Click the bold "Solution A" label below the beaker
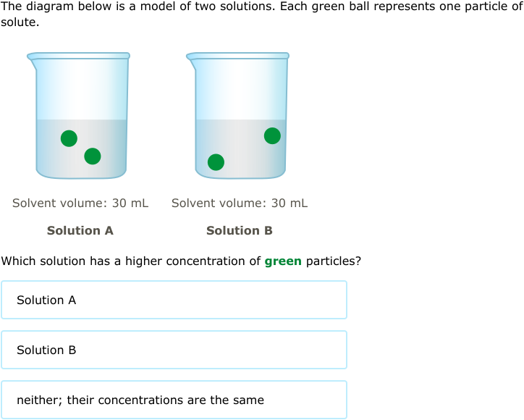Screen dimensions: 524x420 [80, 230]
